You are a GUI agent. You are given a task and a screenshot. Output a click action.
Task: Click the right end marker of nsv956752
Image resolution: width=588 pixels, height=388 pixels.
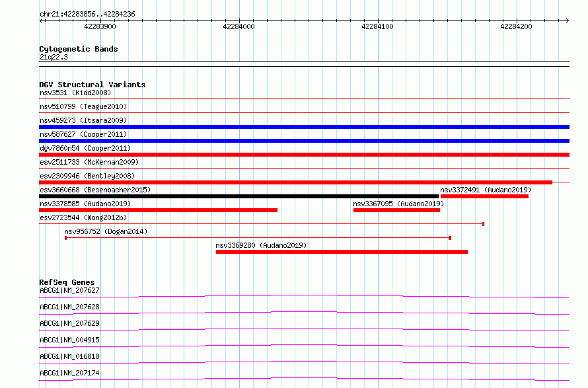[x=450, y=238]
